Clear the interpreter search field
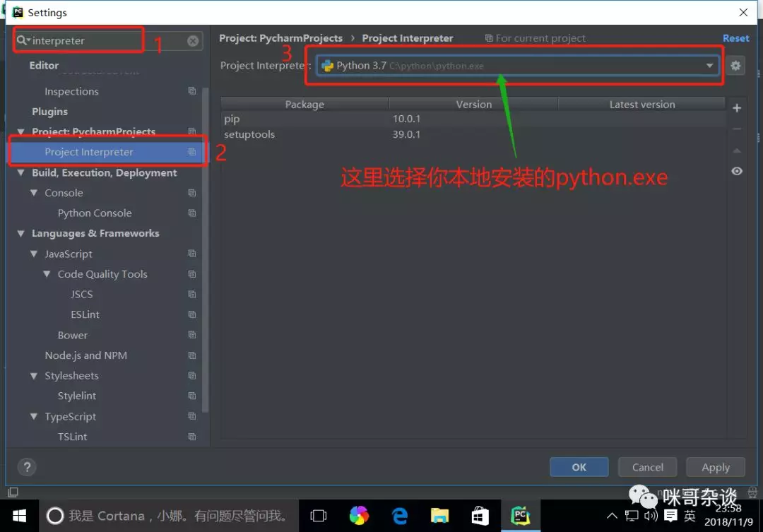 [x=193, y=41]
